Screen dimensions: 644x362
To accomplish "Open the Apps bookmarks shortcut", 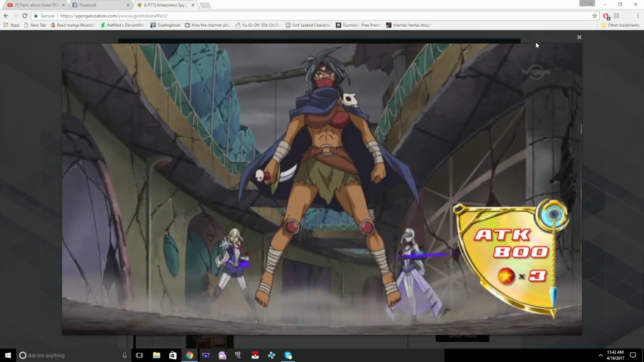I will click(x=12, y=25).
